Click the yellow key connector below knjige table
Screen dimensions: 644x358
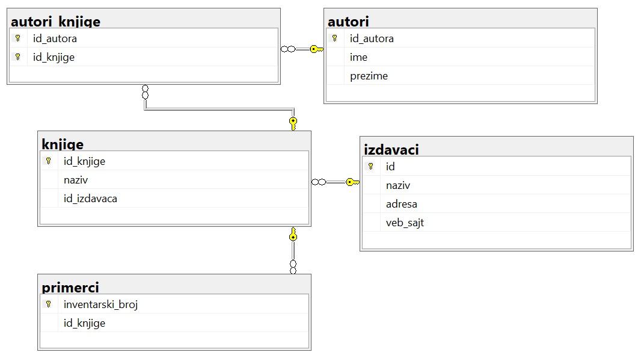click(293, 235)
